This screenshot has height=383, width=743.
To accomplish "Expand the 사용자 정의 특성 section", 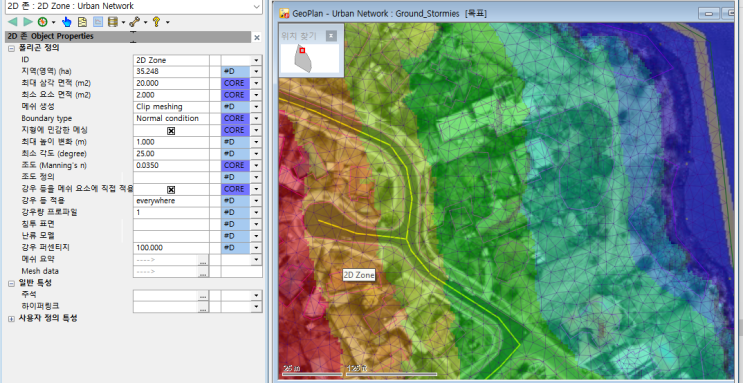I will pos(11,319).
